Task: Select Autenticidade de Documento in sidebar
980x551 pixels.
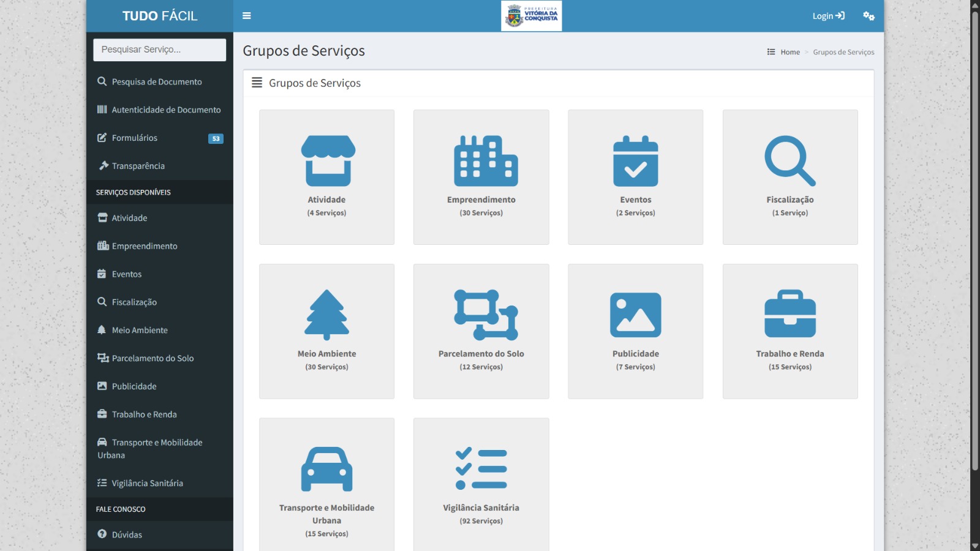Action: click(x=166, y=110)
